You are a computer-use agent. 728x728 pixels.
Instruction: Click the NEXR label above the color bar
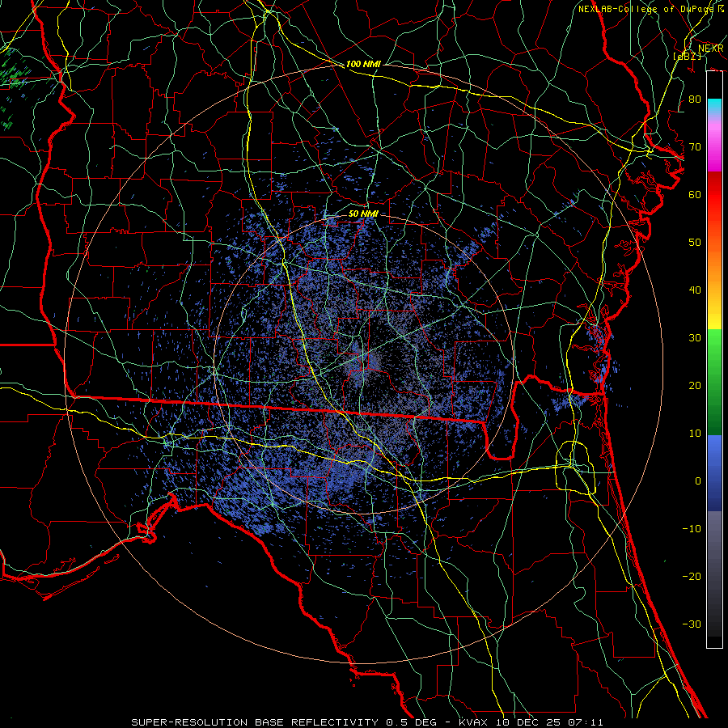[711, 49]
